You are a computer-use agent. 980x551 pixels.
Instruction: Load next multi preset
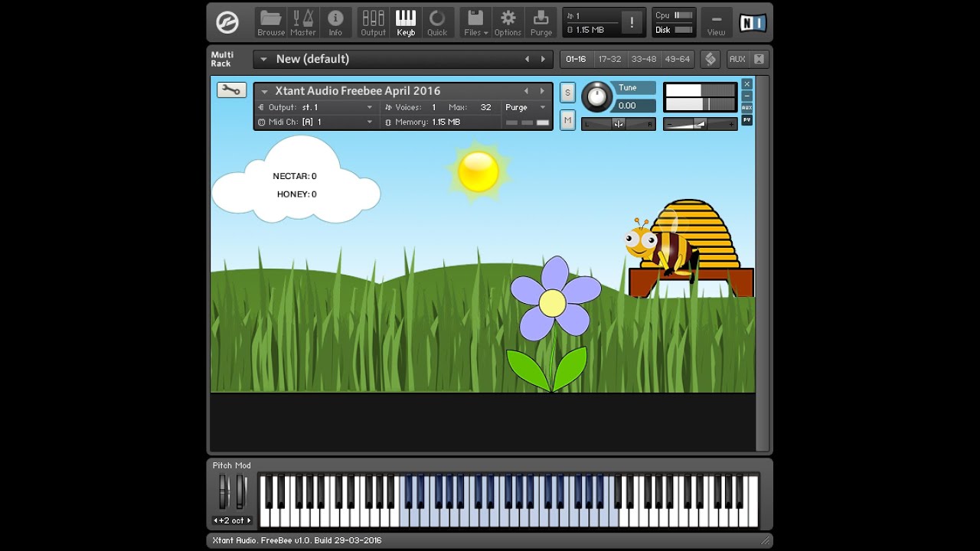(x=544, y=59)
